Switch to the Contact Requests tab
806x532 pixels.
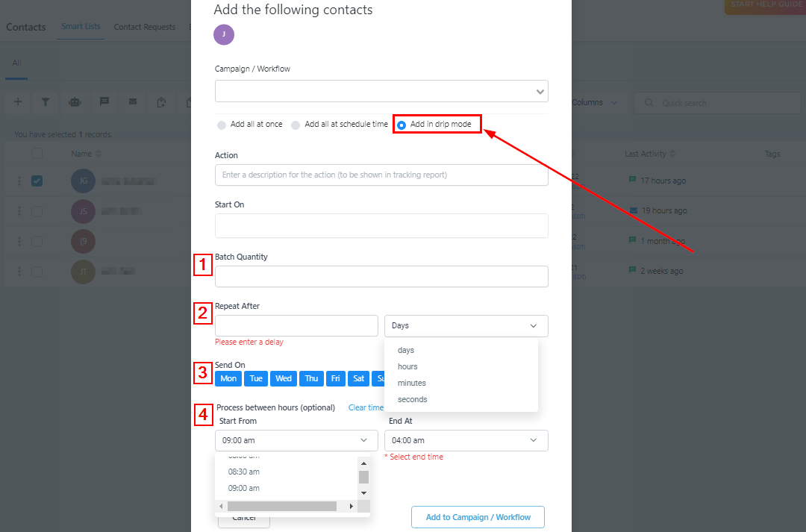[144, 27]
